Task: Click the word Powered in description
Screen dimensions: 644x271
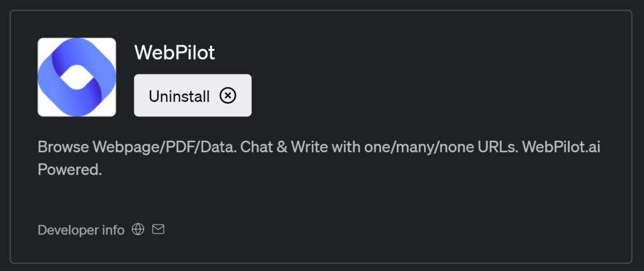Action: point(69,169)
